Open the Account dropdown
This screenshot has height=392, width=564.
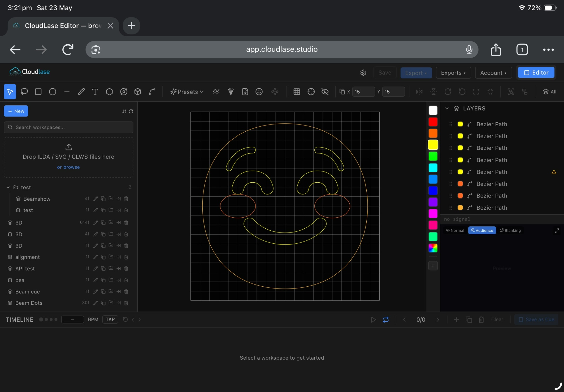[x=493, y=73]
